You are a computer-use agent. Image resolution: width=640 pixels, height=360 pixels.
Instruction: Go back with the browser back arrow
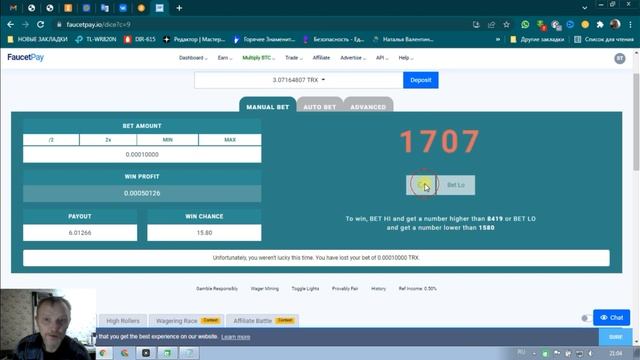[x=11, y=24]
